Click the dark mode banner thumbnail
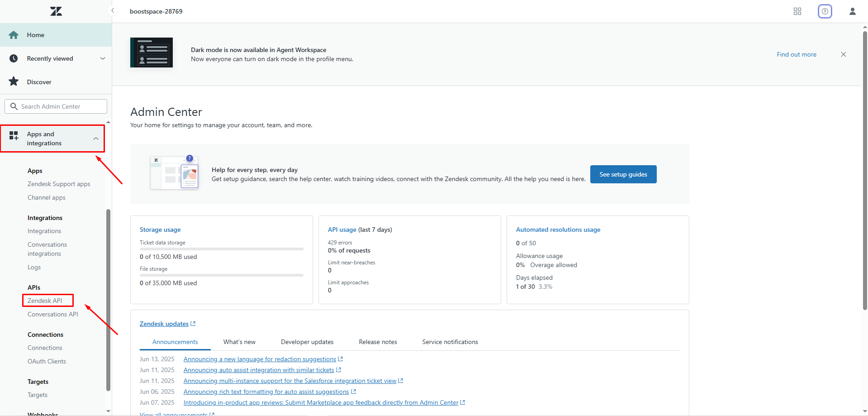The width and height of the screenshot is (868, 416). [x=152, y=53]
